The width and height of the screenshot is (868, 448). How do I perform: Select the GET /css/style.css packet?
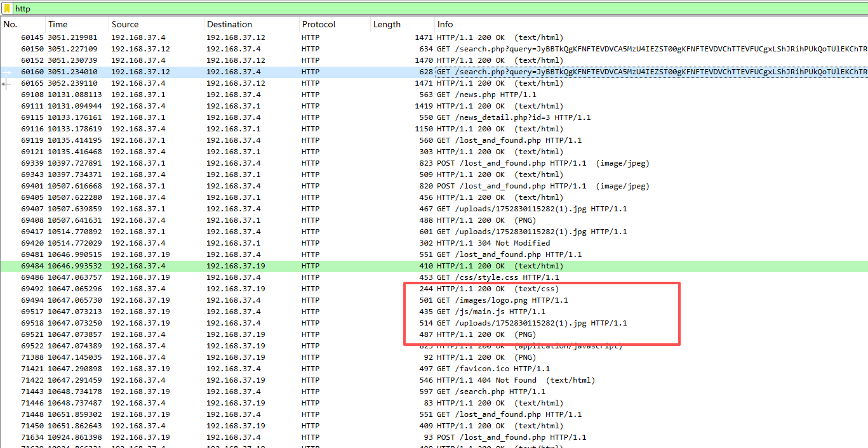pyautogui.click(x=254, y=277)
